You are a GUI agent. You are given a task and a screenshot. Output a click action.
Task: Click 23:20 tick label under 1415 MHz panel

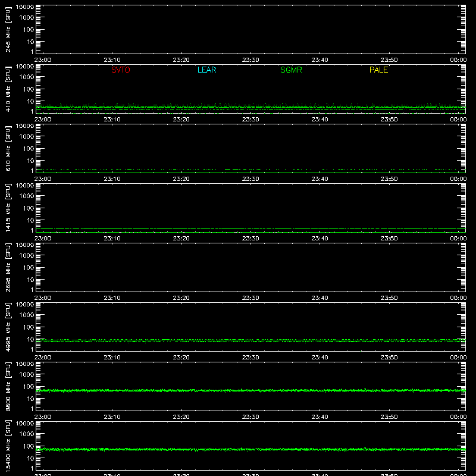(181, 239)
